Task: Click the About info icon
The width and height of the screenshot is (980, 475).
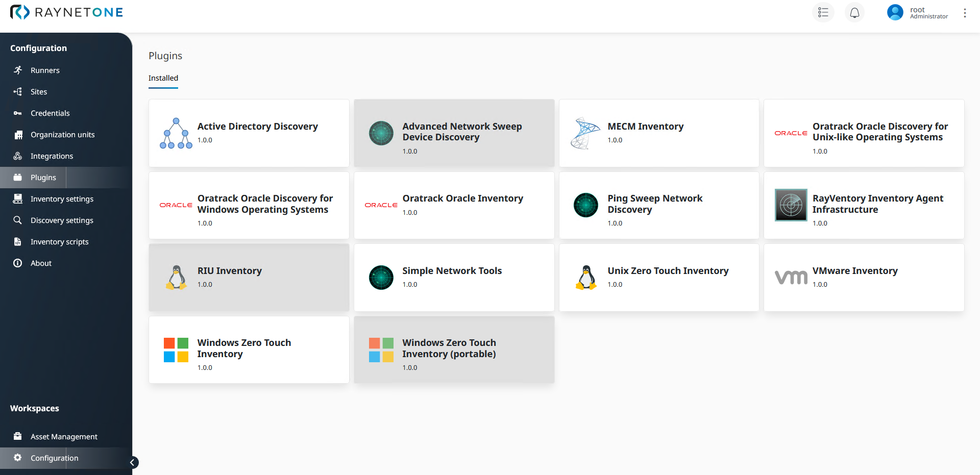Action: click(18, 263)
